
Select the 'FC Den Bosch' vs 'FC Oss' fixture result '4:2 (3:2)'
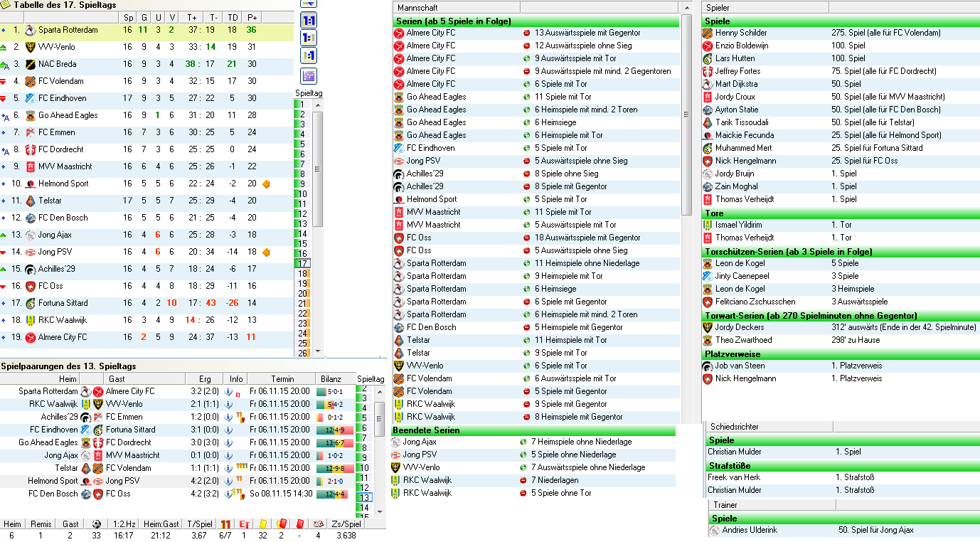(205, 494)
